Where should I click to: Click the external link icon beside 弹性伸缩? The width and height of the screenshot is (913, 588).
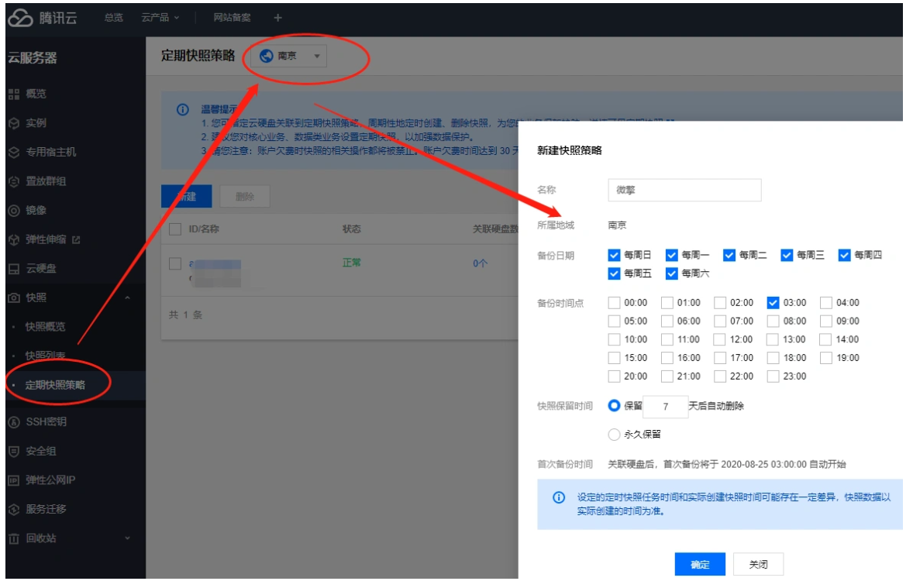tap(76, 240)
